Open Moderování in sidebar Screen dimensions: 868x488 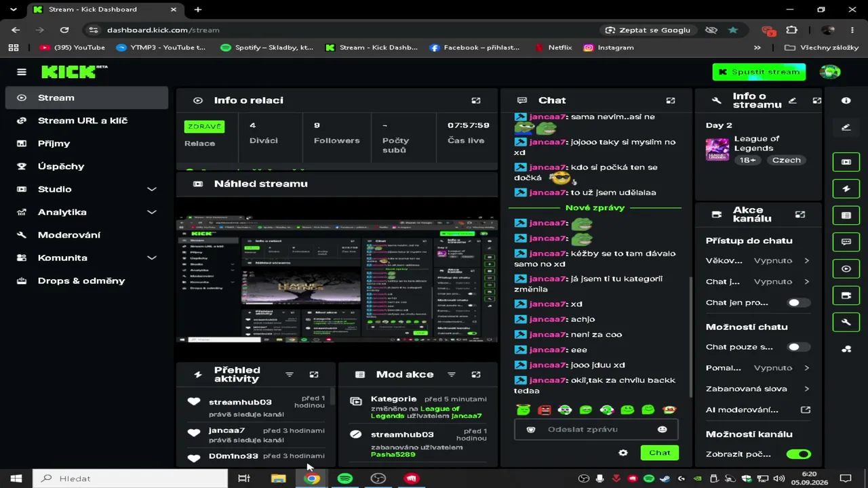tap(87, 235)
